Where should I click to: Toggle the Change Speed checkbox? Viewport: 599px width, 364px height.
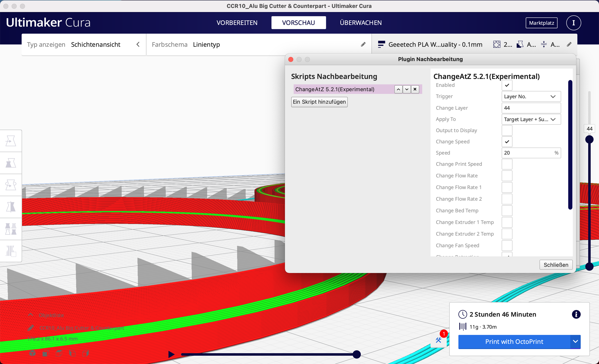(507, 141)
